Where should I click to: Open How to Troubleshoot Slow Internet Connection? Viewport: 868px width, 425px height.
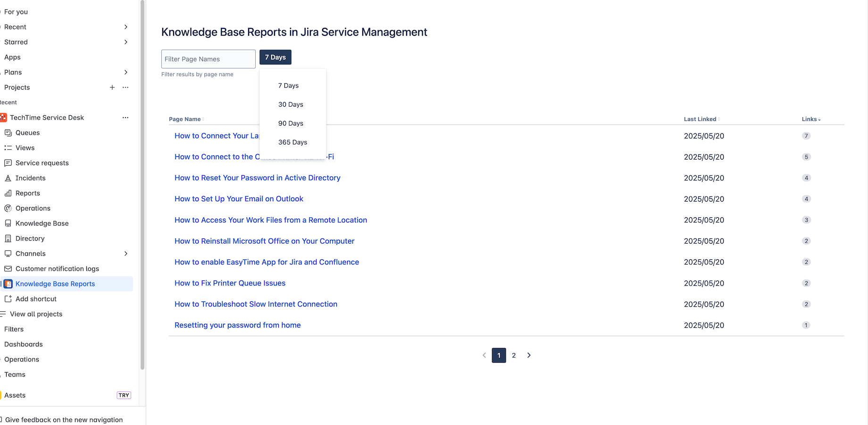tap(256, 304)
